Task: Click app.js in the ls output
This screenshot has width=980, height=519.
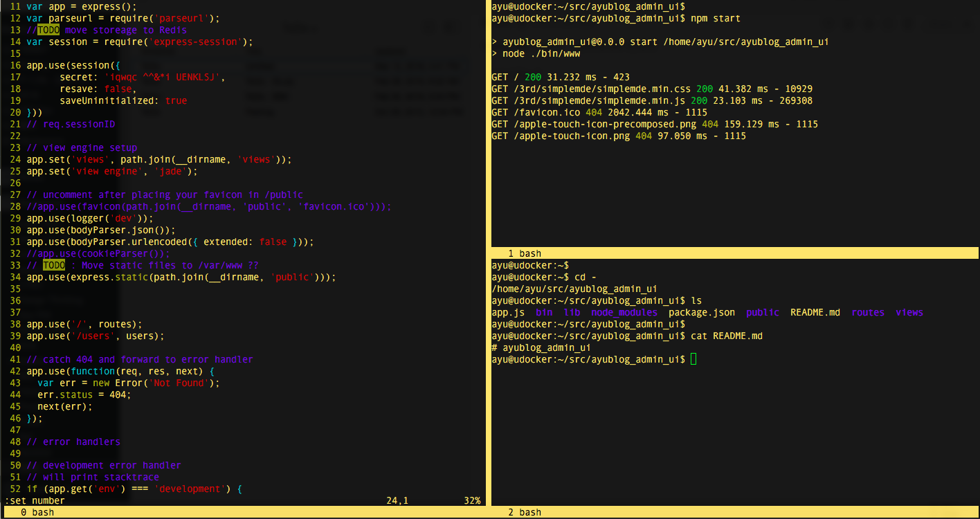Action: [x=507, y=312]
